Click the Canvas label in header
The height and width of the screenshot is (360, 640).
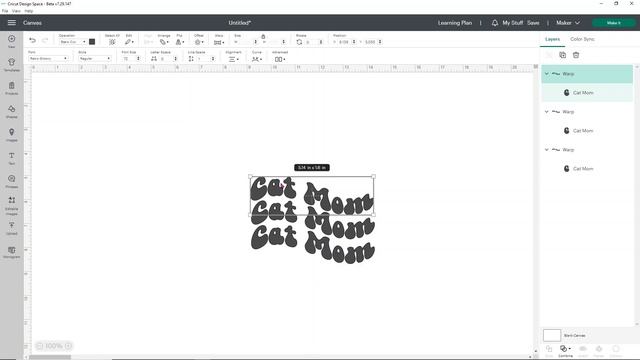(x=32, y=23)
